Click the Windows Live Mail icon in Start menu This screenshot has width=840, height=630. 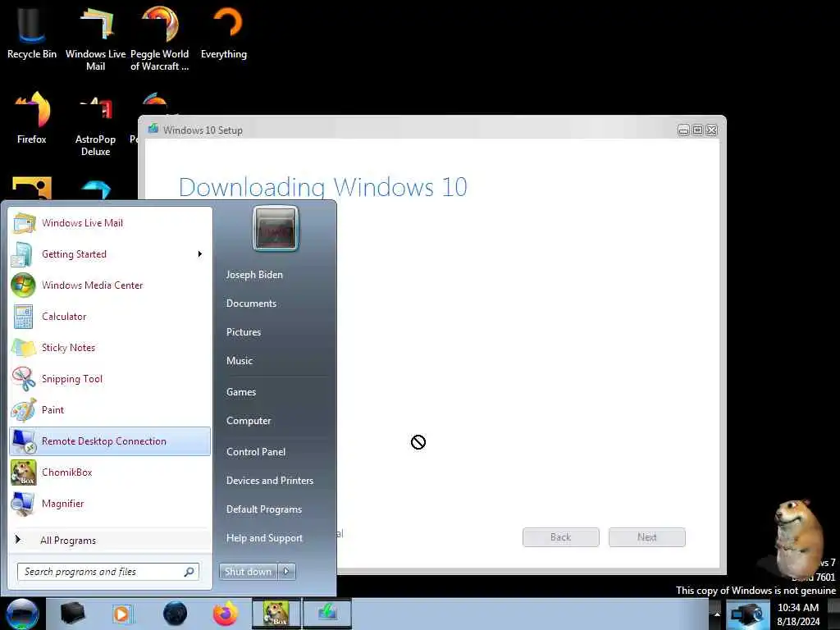[x=24, y=223]
